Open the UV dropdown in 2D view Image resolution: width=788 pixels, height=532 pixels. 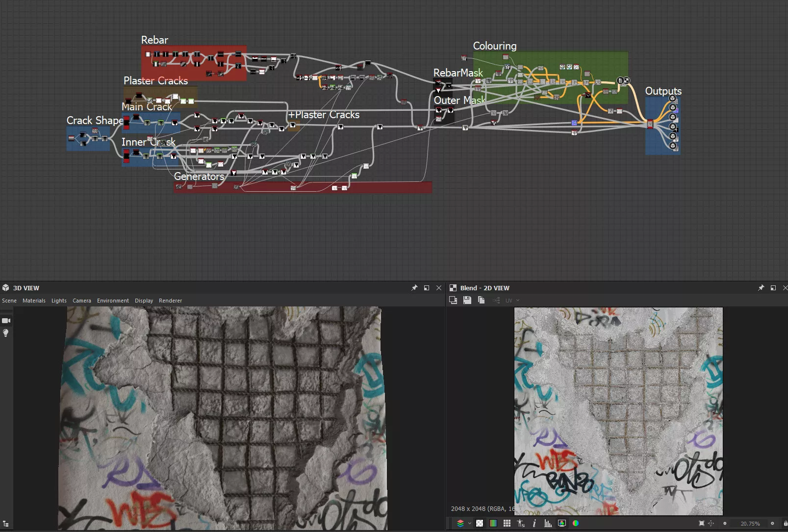512,301
